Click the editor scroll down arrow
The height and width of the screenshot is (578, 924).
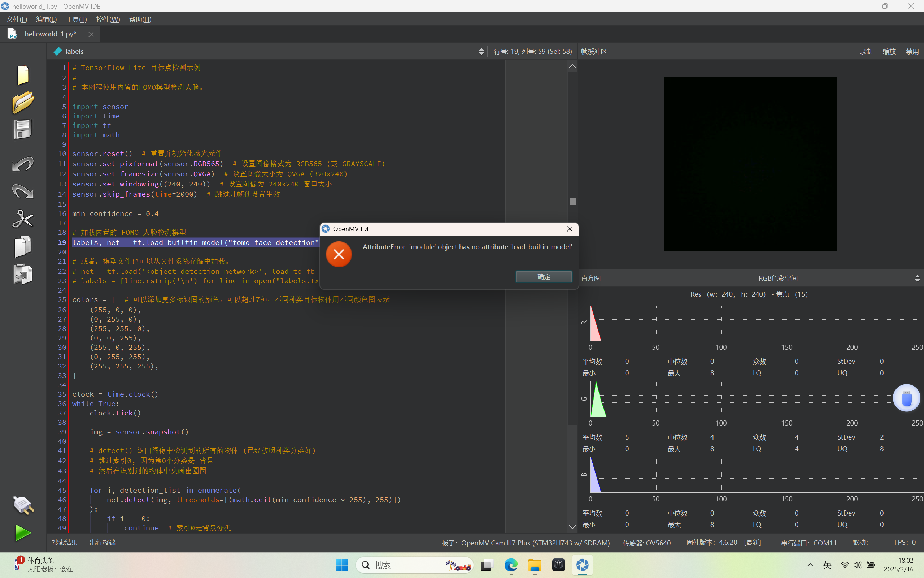(x=572, y=527)
